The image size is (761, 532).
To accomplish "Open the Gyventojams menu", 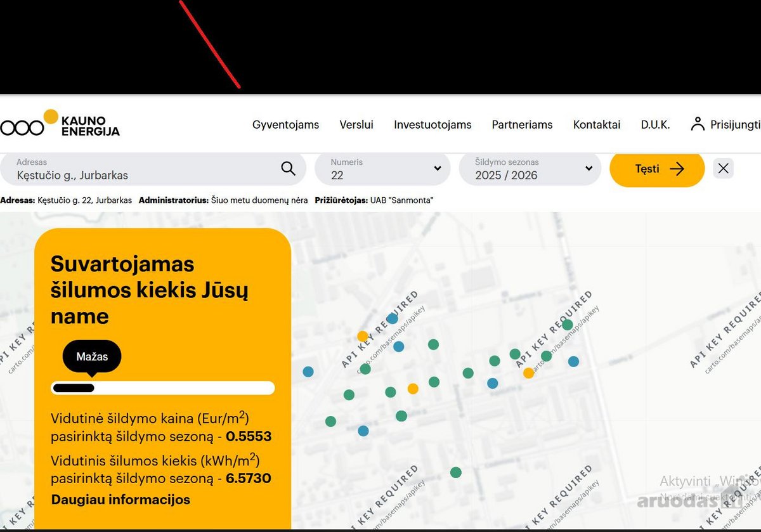I will pyautogui.click(x=286, y=125).
